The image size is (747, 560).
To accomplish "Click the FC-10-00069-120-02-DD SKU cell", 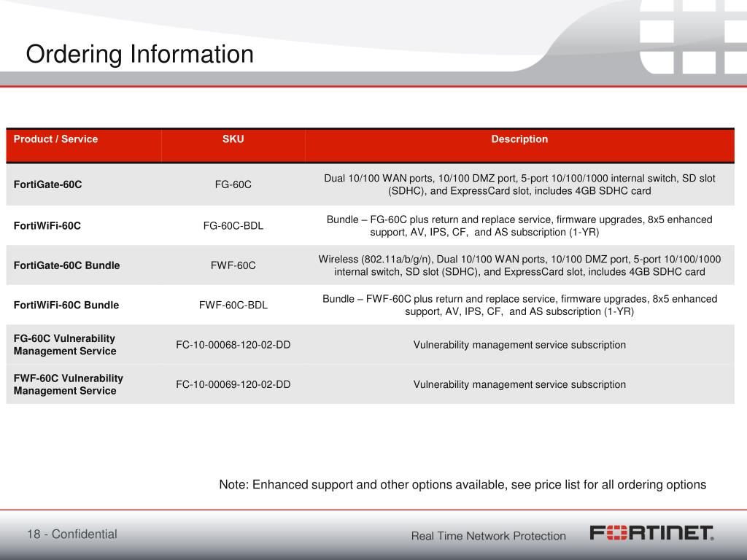I will click(233, 384).
